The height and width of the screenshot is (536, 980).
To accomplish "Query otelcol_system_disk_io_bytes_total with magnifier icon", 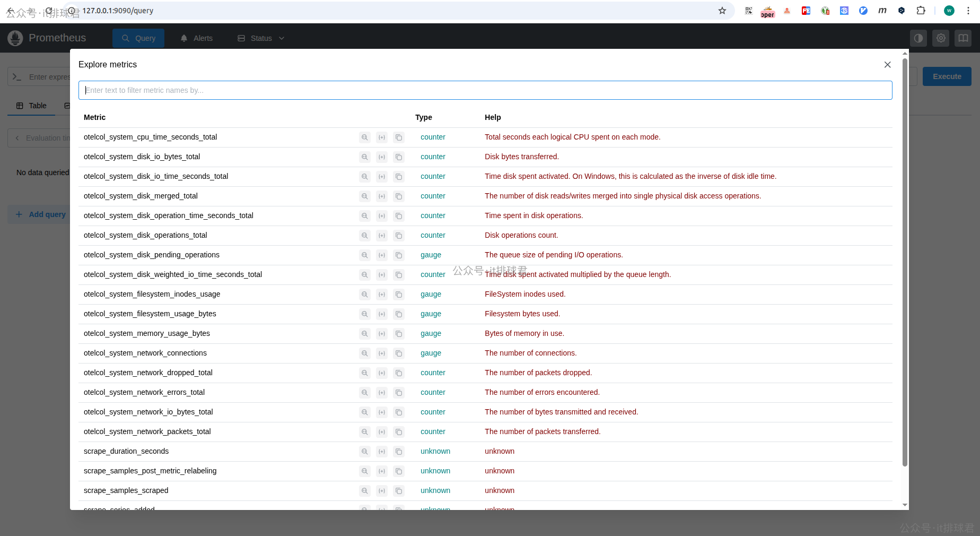I will tap(365, 157).
